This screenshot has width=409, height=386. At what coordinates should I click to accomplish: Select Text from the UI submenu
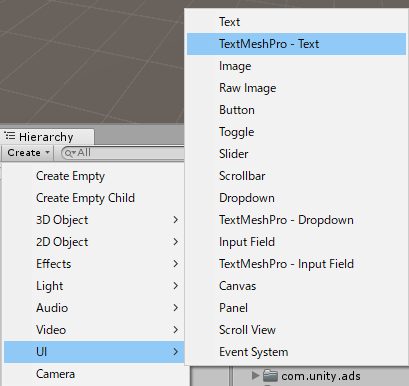296,22
